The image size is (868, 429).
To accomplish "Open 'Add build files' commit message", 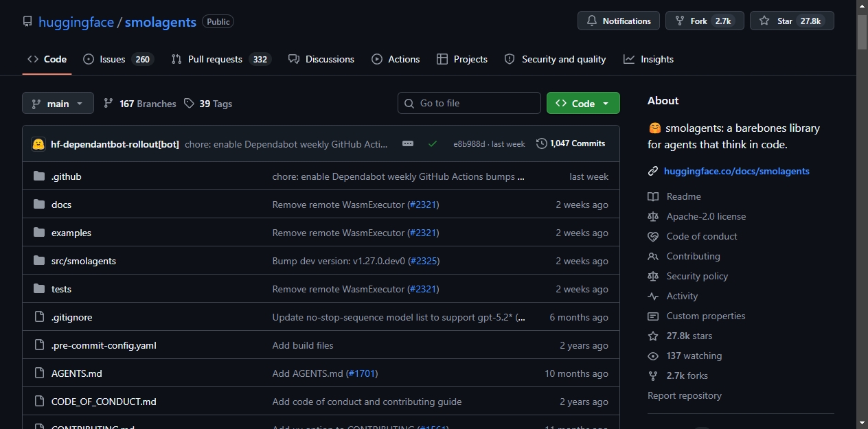I will click(x=303, y=345).
